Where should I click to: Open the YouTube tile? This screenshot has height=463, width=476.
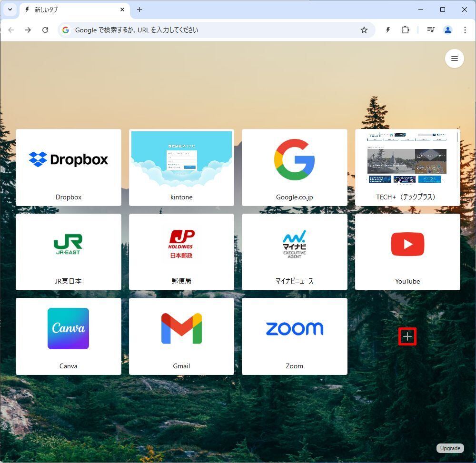(x=407, y=252)
